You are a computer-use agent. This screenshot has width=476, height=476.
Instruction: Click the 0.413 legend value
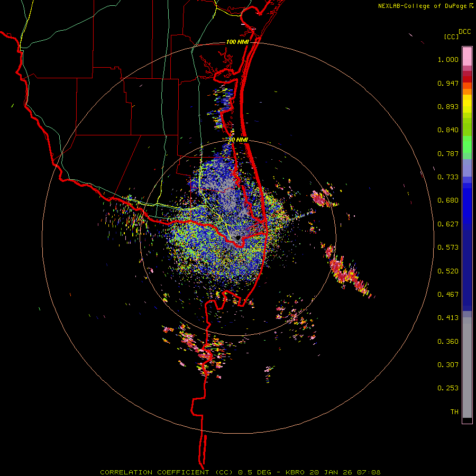tap(448, 318)
